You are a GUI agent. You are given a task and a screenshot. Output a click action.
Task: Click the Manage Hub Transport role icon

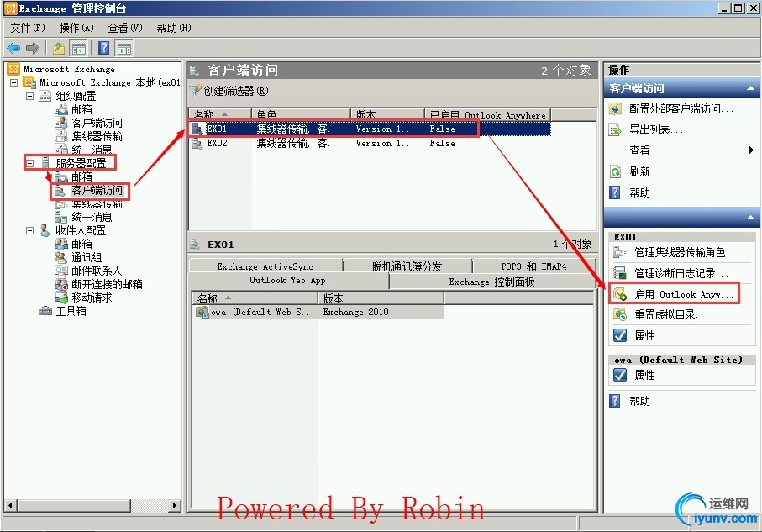(620, 252)
